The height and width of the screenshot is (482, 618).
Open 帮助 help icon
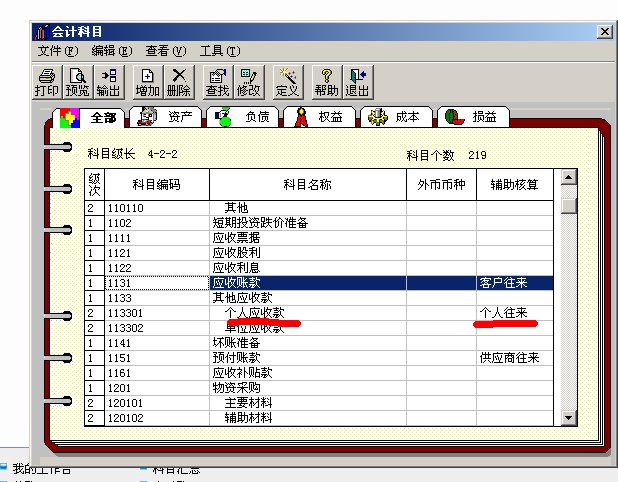point(326,82)
